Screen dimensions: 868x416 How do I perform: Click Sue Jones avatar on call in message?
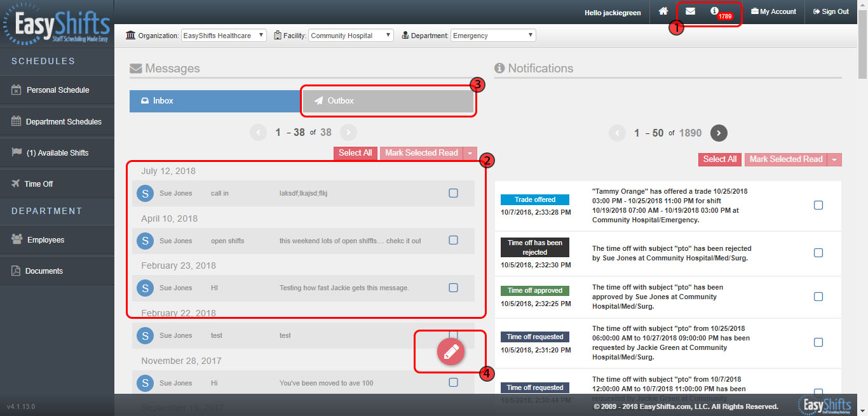click(146, 193)
